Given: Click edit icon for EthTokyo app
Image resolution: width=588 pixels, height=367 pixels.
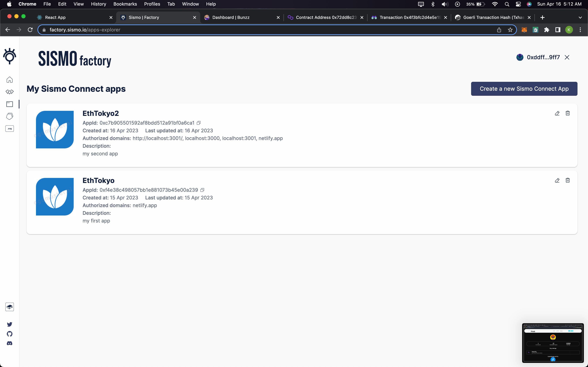Looking at the screenshot, I should (x=557, y=180).
